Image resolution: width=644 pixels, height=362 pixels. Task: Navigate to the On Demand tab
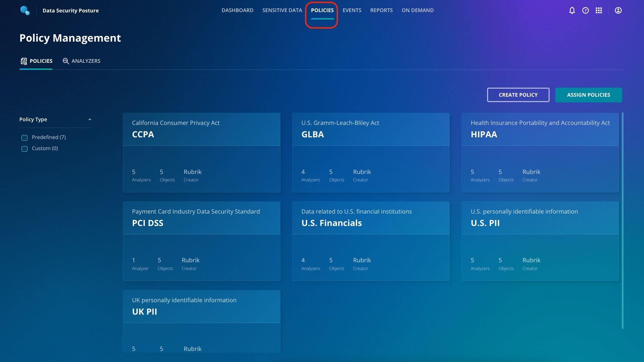pyautogui.click(x=417, y=10)
